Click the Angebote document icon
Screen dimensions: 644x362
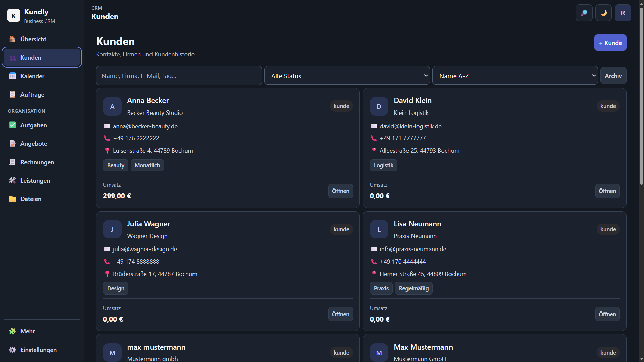tap(12, 143)
